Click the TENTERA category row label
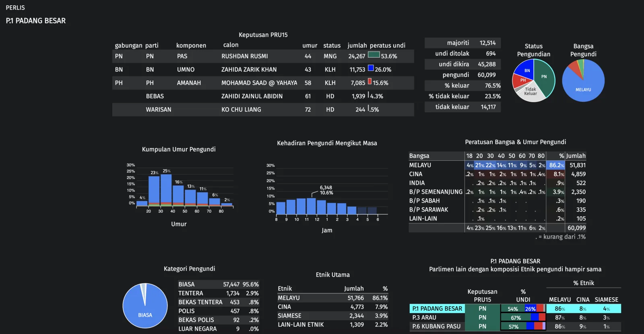The width and height of the screenshot is (644, 334). pos(191,294)
